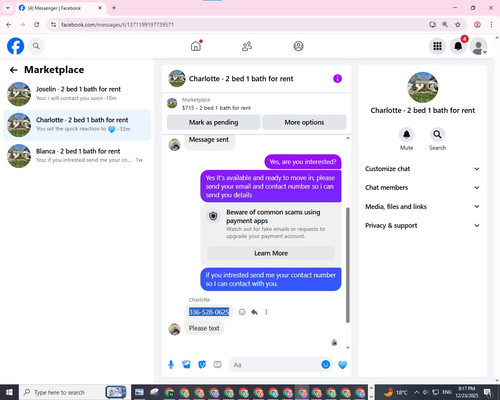View site information icon in address bar
500x400 pixels.
(53, 25)
